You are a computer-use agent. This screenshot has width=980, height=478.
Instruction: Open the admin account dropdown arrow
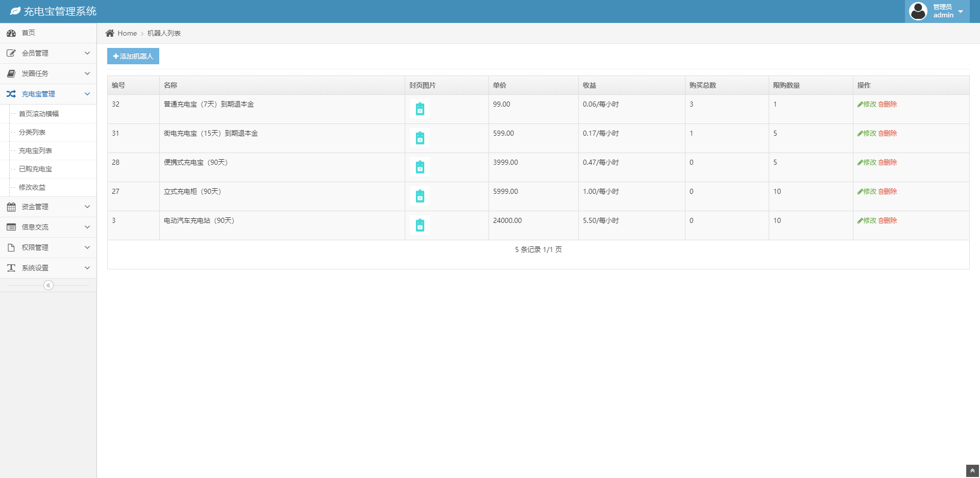click(961, 12)
